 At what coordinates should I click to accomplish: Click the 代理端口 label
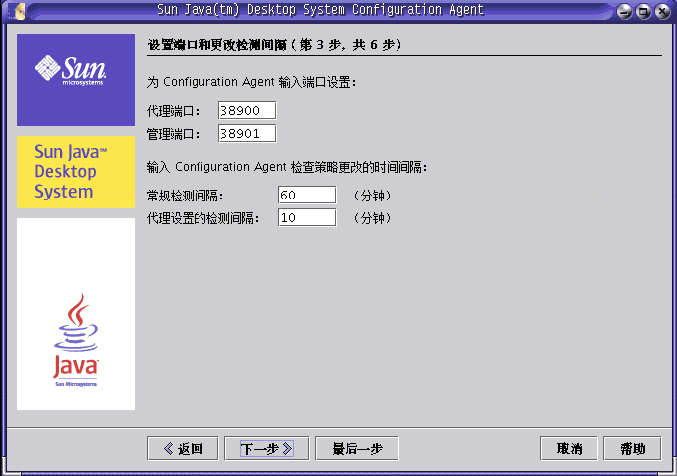pos(174,111)
